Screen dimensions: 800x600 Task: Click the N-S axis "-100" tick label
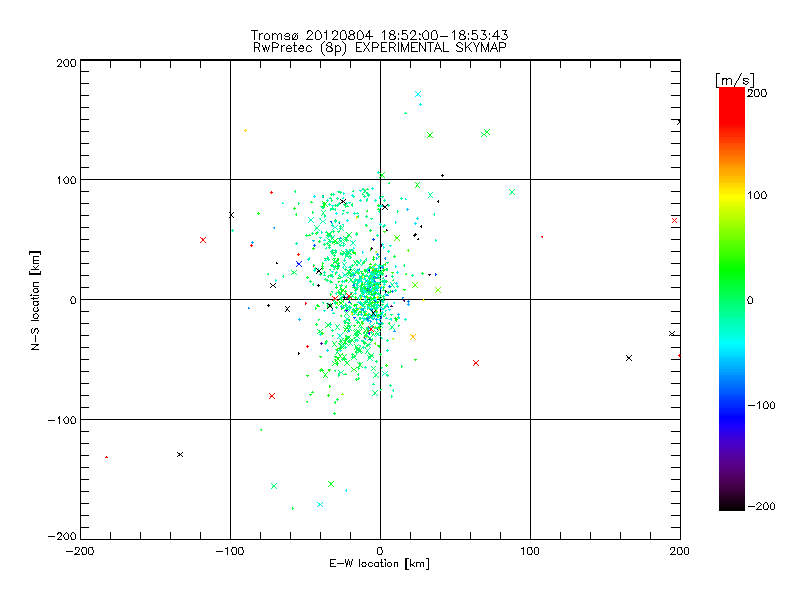(62, 420)
